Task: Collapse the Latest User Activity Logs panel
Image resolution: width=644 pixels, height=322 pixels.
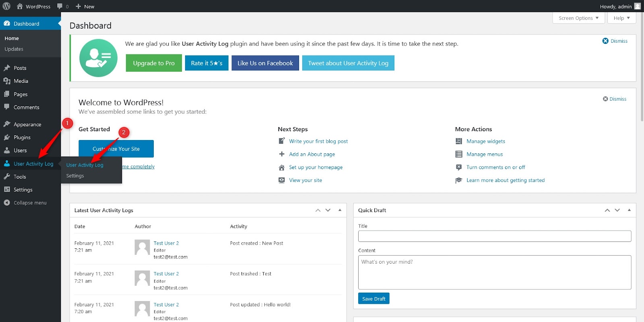Action: tap(340, 210)
